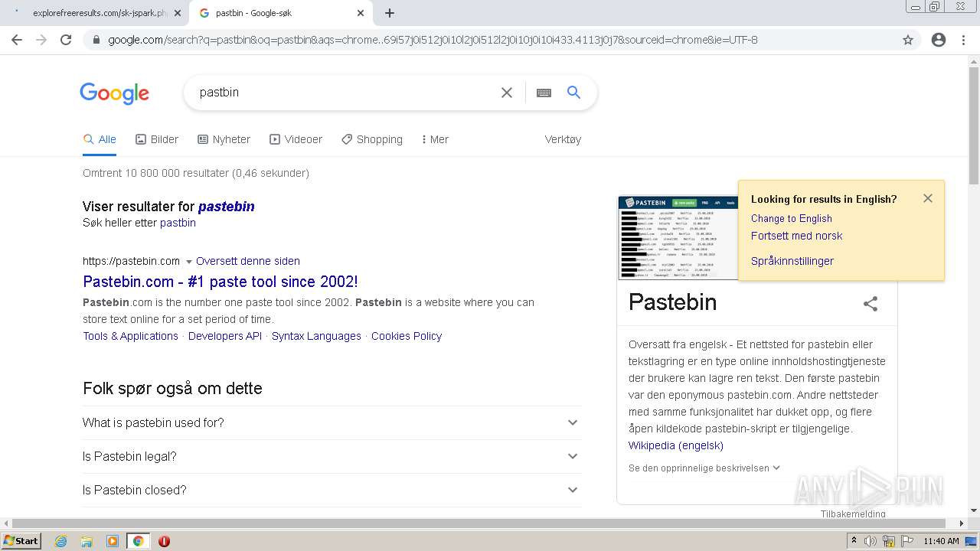Viewport: 980px width, 551px height.
Task: Switch to the Videoer tab
Action: click(x=296, y=139)
